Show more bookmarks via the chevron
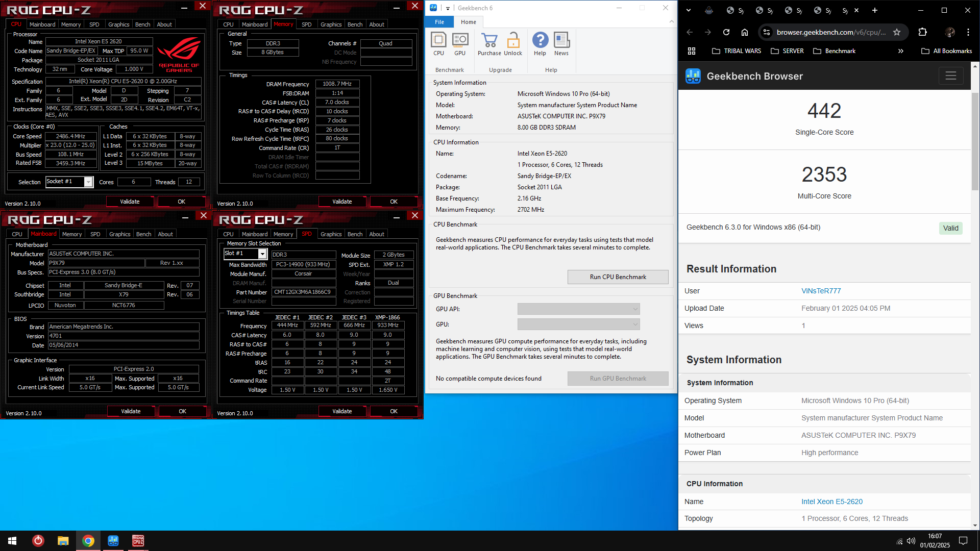Screen dimensions: 980x551 tap(901, 51)
